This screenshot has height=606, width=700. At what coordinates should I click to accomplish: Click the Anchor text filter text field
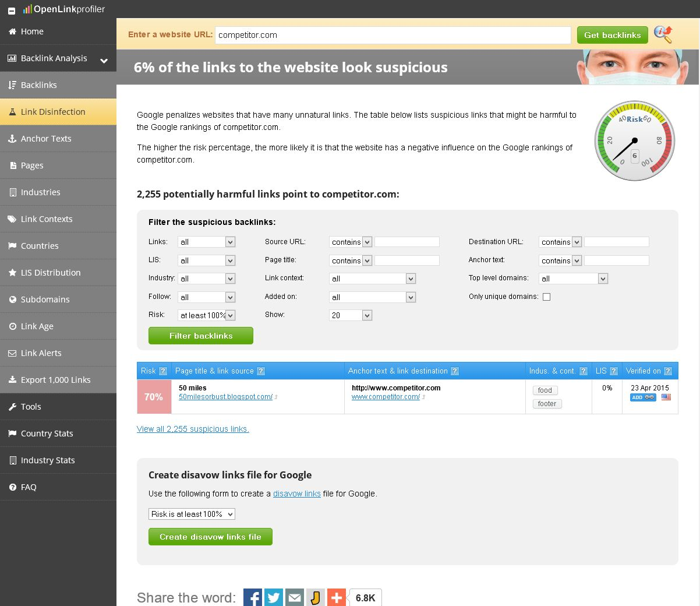617,260
